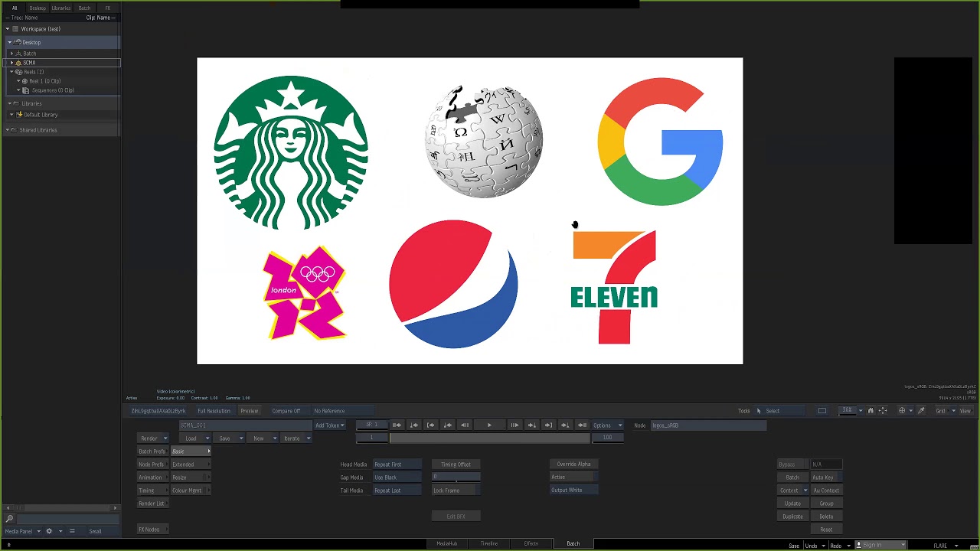Click the play button in the transport controls
The width and height of the screenshot is (980, 551).
[x=489, y=425]
